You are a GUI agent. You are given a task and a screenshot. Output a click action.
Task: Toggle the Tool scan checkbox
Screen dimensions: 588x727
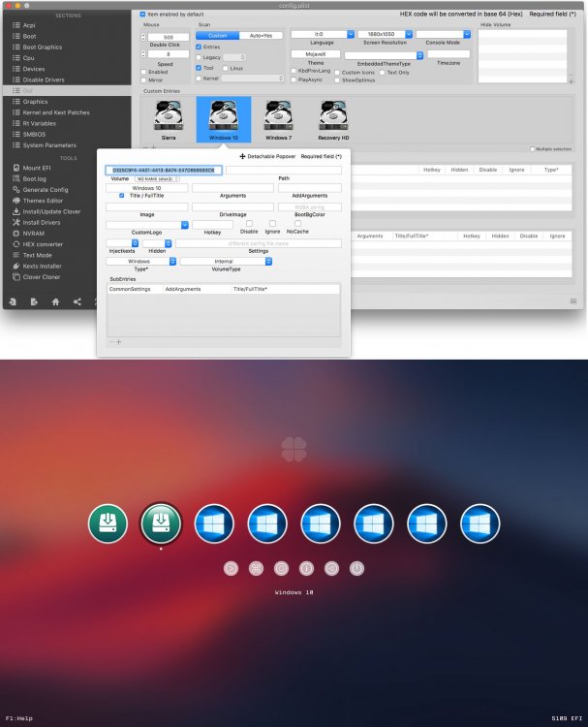click(x=199, y=68)
